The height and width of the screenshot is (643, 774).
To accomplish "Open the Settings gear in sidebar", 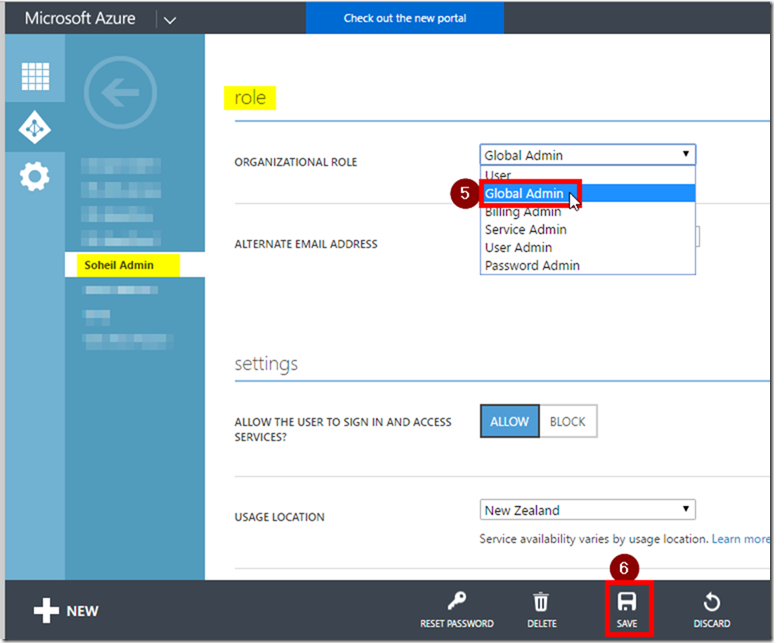I will click(35, 176).
